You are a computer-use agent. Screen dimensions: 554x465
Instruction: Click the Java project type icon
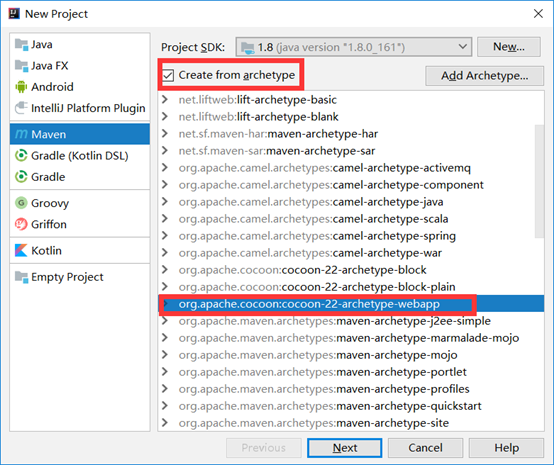(21, 45)
